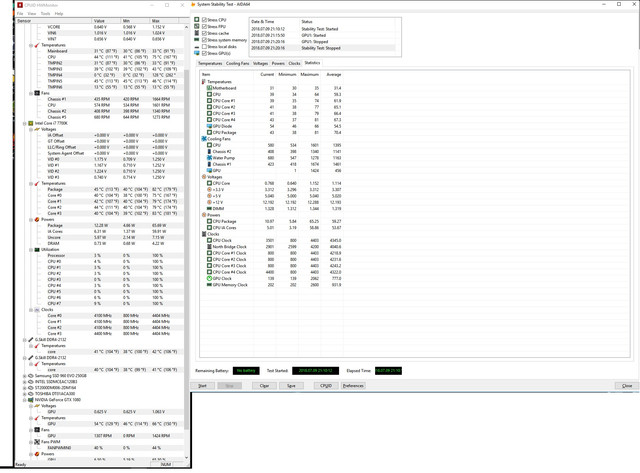Click the Intel Core i7 7700K chip icon

[31, 123]
